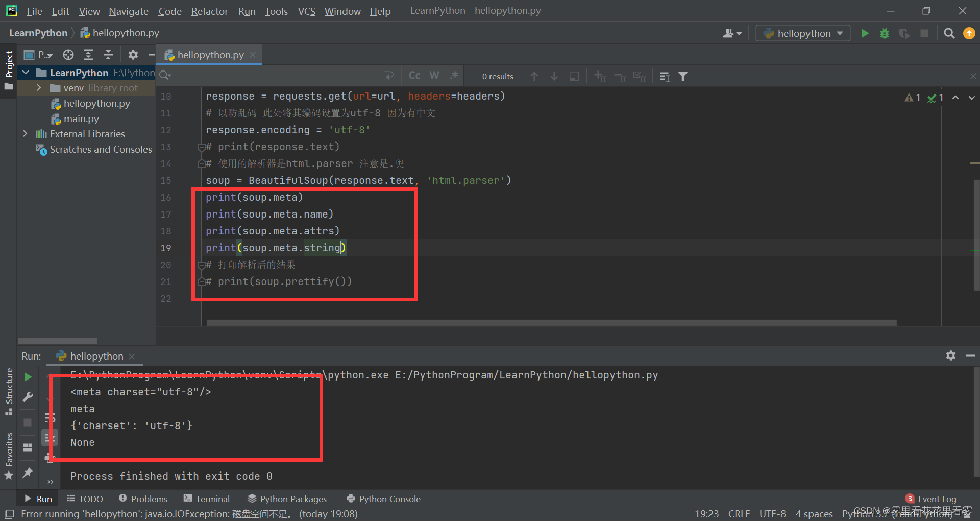This screenshot has height=521, width=980.
Task: Open the Navigate menu
Action: 129,11
